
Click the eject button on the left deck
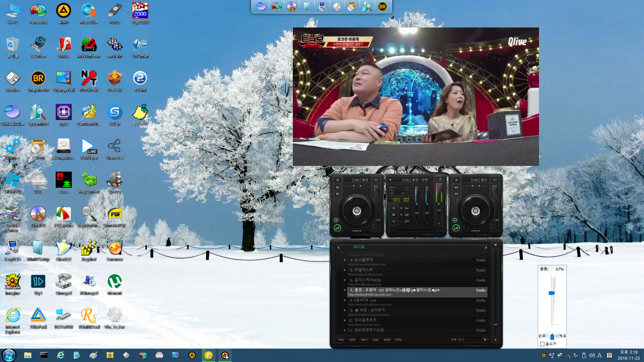coord(338,180)
